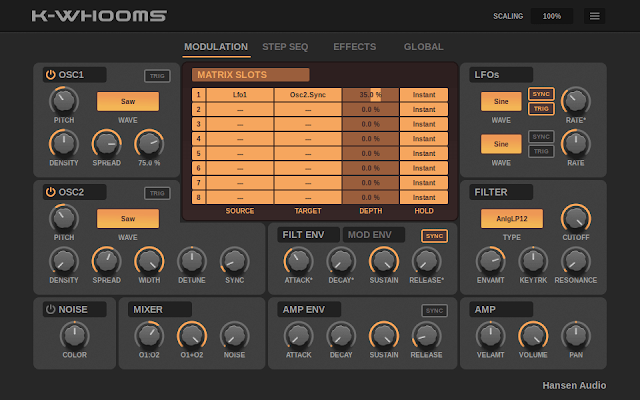Open the slot 1 hold Instant selector
The image size is (640, 400).
click(424, 95)
